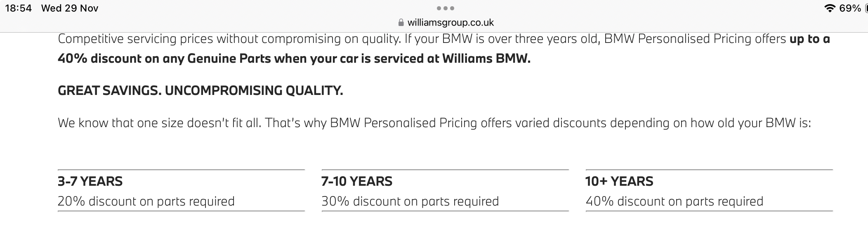Click the bold 'up to a' text
This screenshot has height=246, width=868.
[x=809, y=39]
